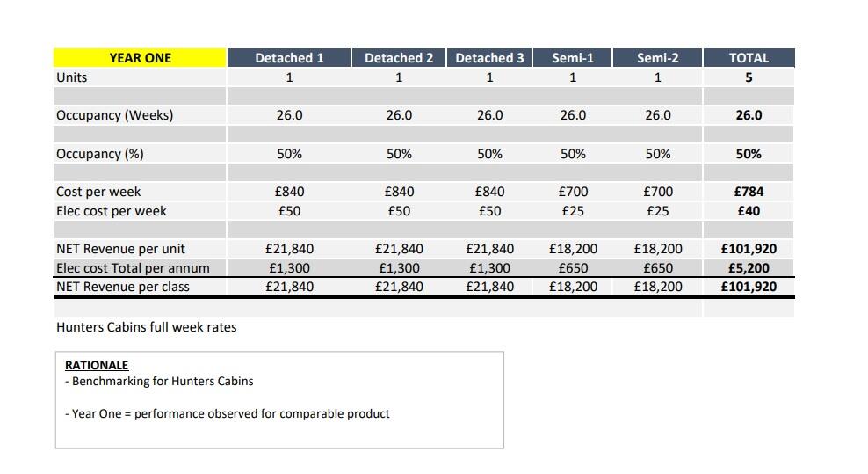The image size is (868, 474).
Task: Click the total units value 5
Action: pos(749,77)
